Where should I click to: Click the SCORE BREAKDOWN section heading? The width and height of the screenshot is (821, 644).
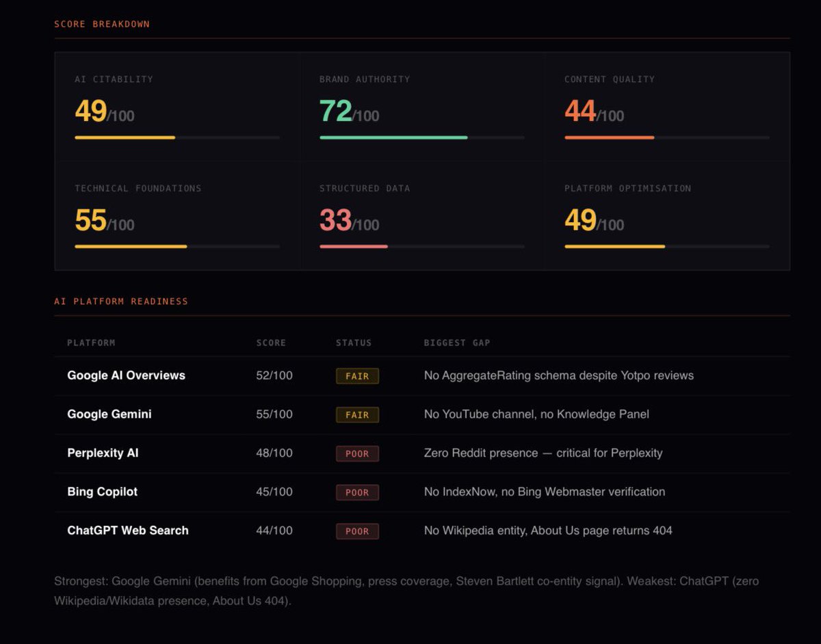(x=102, y=24)
